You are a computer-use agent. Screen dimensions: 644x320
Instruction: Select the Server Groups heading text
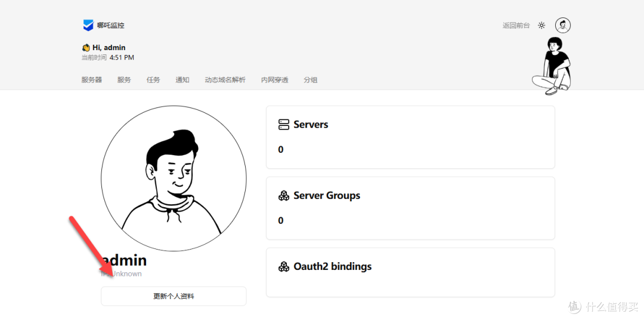pos(327,196)
